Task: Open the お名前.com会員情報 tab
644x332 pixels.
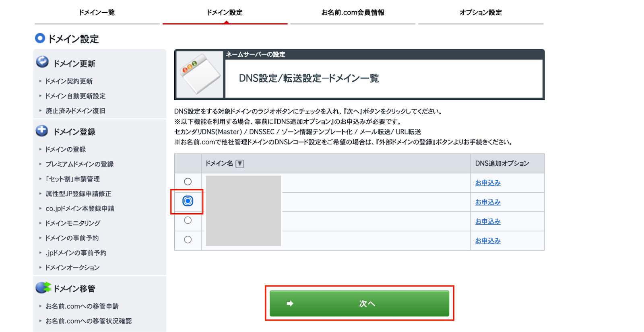Action: (353, 12)
